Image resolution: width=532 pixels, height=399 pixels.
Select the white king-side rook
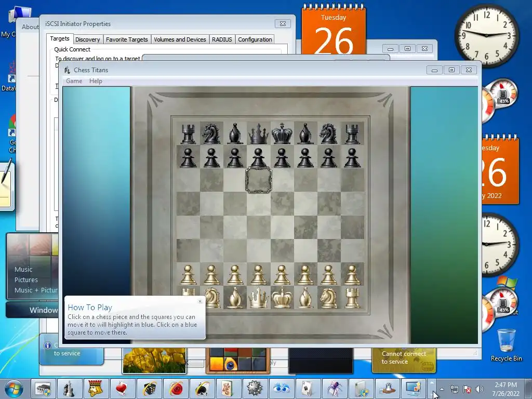click(352, 298)
